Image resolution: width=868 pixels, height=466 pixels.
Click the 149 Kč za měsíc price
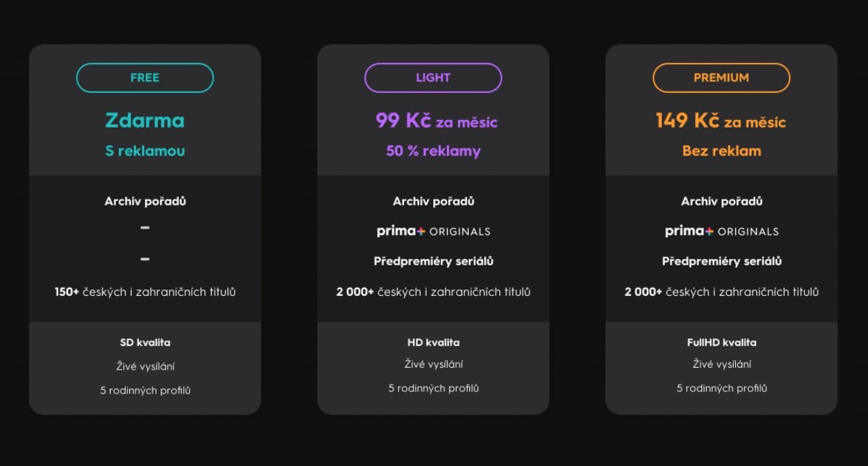(x=720, y=121)
